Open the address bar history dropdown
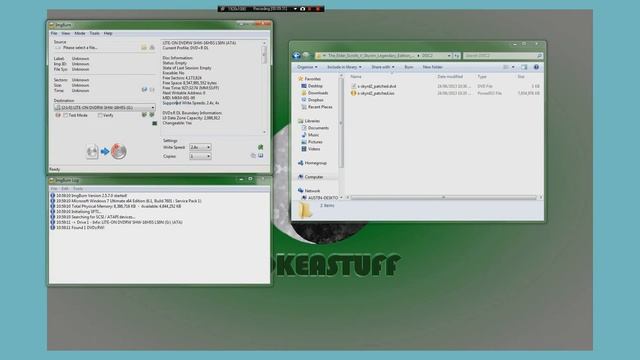 [449, 56]
